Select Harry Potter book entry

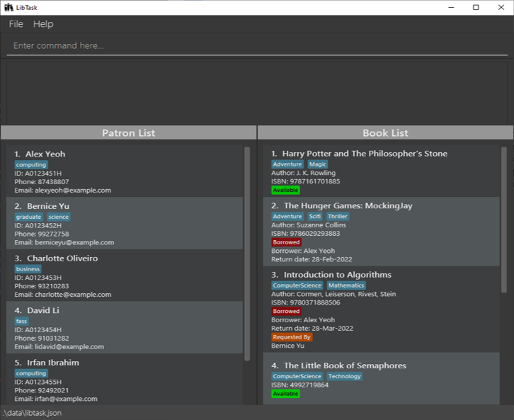[x=365, y=154]
